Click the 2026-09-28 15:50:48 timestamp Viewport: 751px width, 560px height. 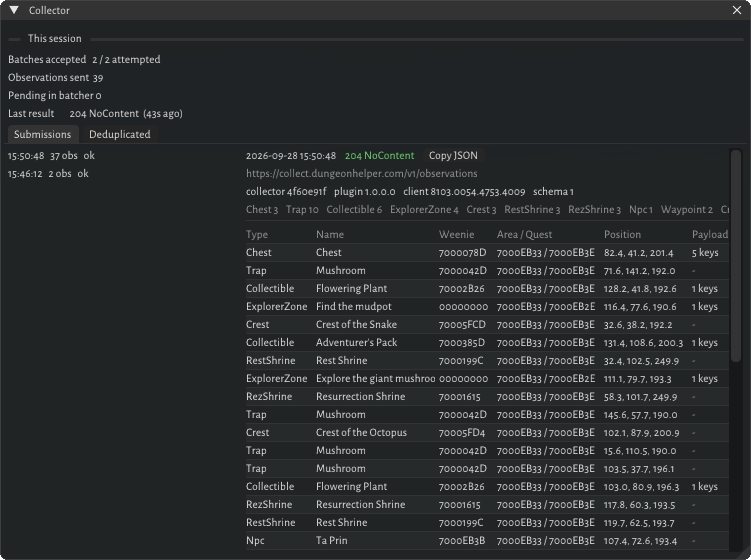tap(291, 156)
